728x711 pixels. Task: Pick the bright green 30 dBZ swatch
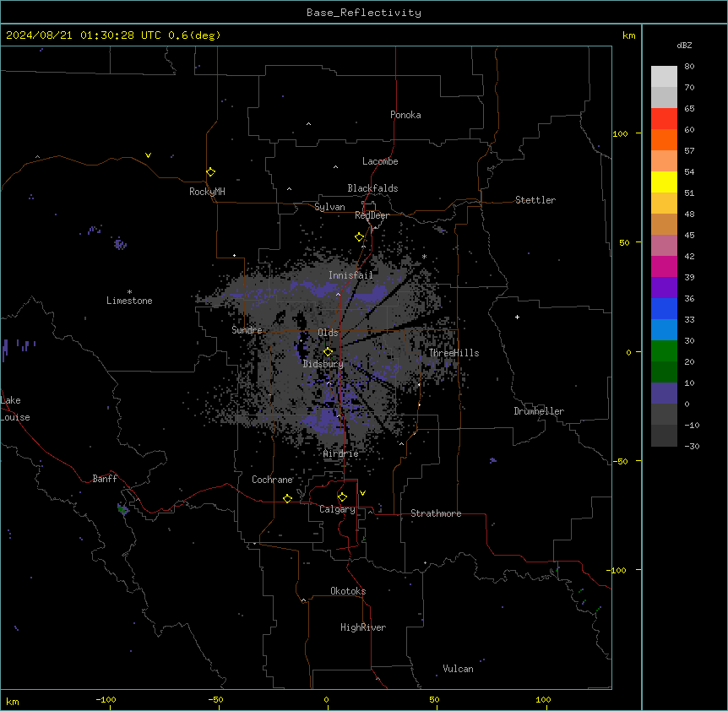click(x=664, y=351)
